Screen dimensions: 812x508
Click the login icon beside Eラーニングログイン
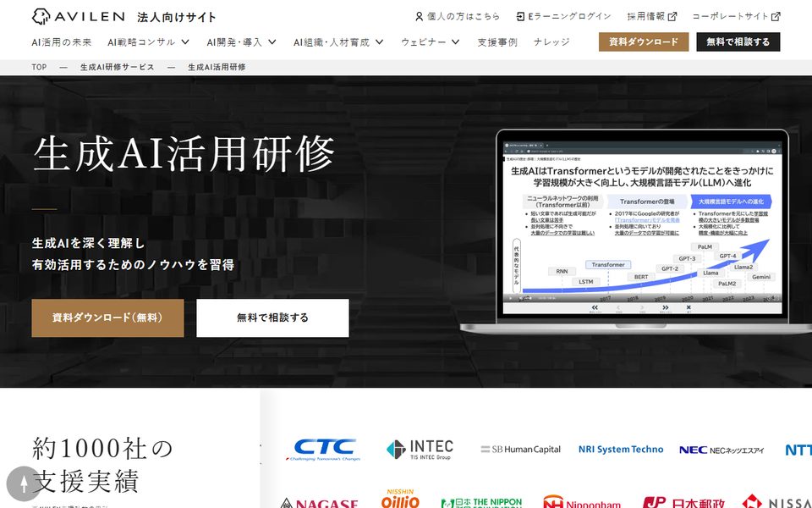point(520,17)
